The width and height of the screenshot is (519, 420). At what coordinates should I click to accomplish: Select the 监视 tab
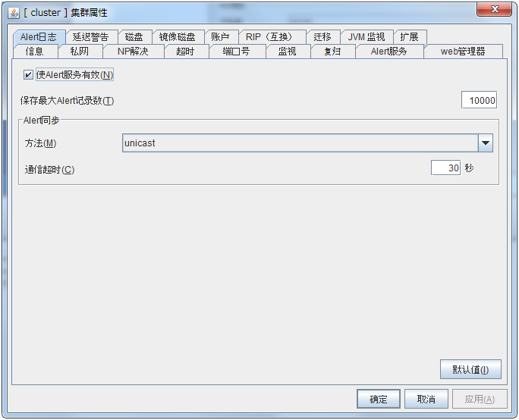coord(288,52)
